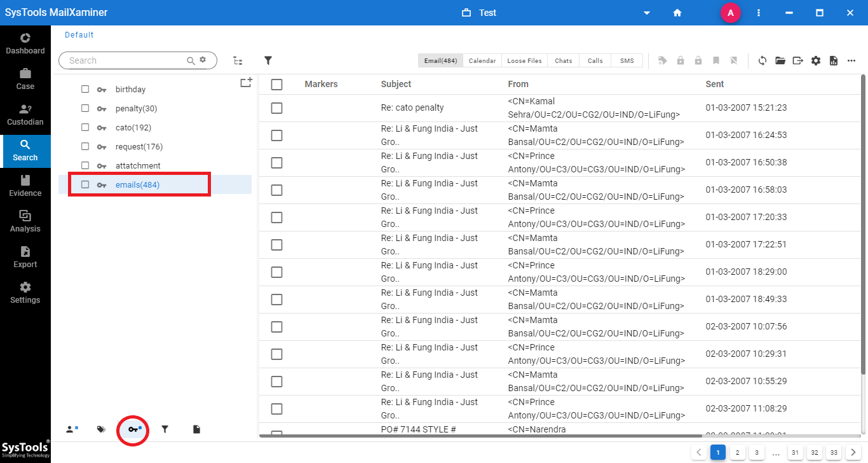Screen dimensions: 868x463
Task: Toggle the select-all checkbox in table header
Action: [276, 84]
